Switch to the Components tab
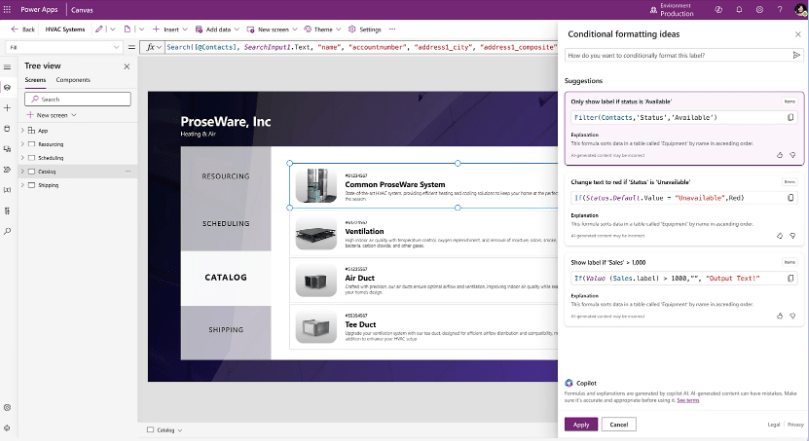This screenshot has width=809, height=441. pyautogui.click(x=73, y=80)
